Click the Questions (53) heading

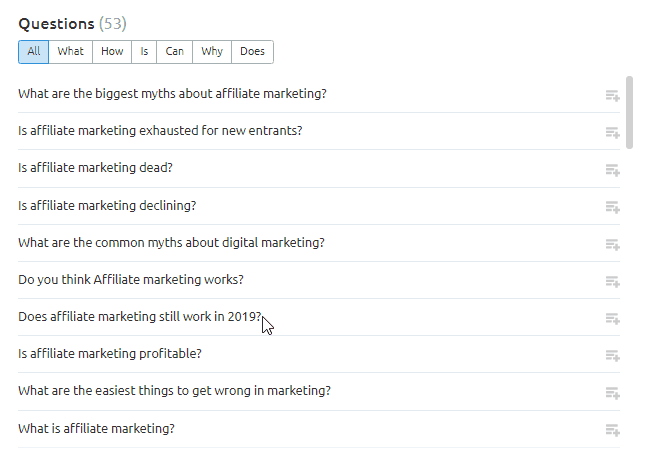pyautogui.click(x=72, y=24)
